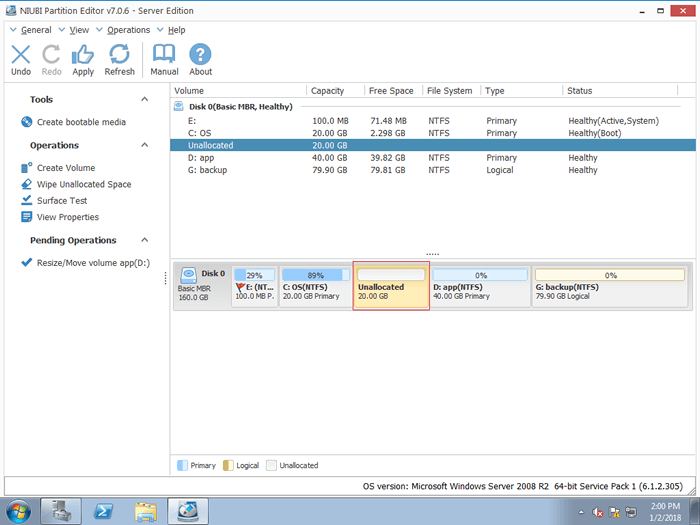
Task: Collapse the Pending Operations section
Action: (x=144, y=240)
